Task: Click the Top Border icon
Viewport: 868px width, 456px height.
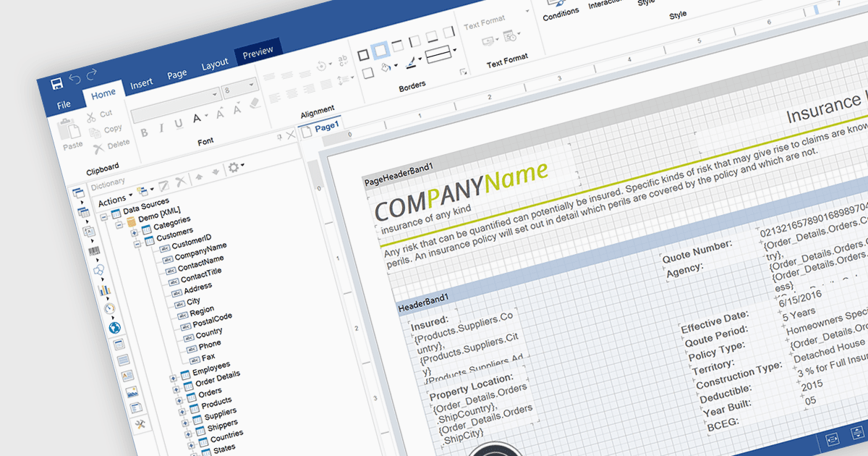Action: point(397,46)
